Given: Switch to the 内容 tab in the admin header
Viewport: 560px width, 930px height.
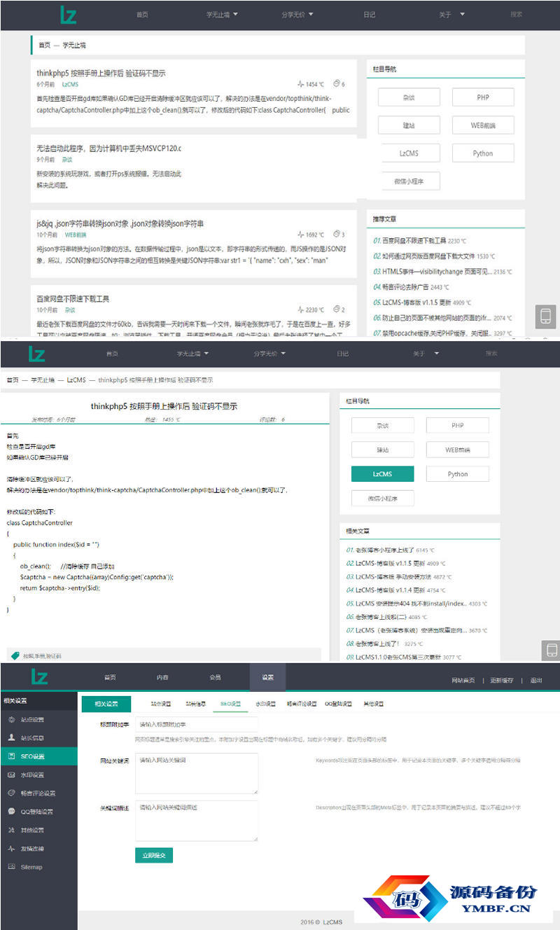Looking at the screenshot, I should tap(162, 677).
